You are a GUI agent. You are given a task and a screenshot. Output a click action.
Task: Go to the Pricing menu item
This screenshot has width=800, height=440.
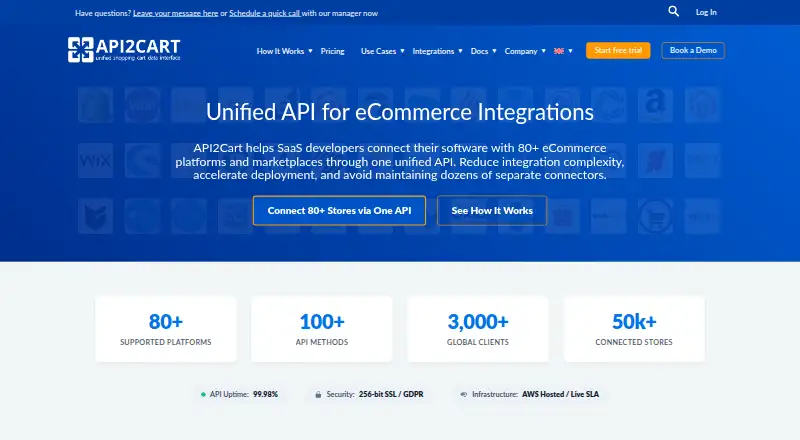click(x=333, y=51)
